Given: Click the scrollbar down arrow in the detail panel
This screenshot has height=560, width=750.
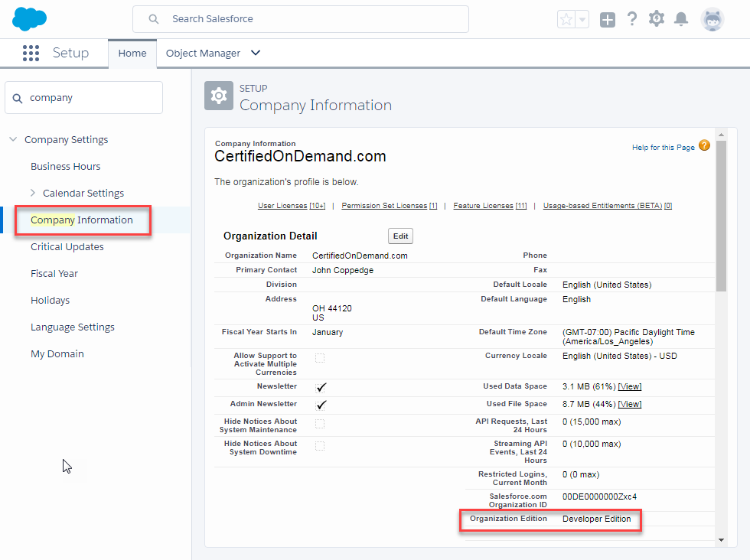Looking at the screenshot, I should (x=721, y=540).
